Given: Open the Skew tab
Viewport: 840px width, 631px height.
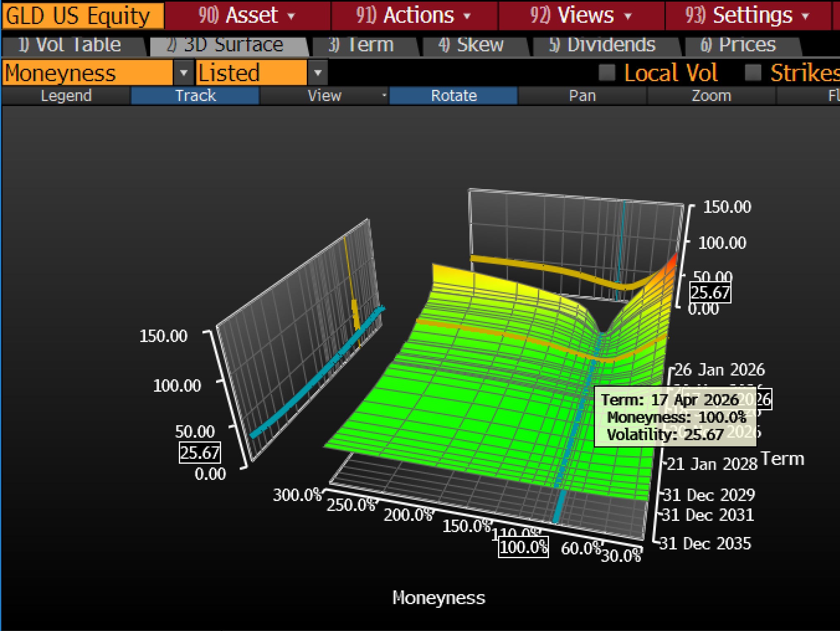Looking at the screenshot, I should [471, 45].
